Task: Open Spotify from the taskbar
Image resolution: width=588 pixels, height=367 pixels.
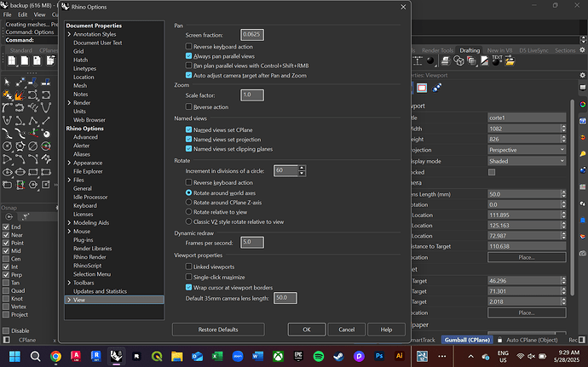Action: [319, 356]
